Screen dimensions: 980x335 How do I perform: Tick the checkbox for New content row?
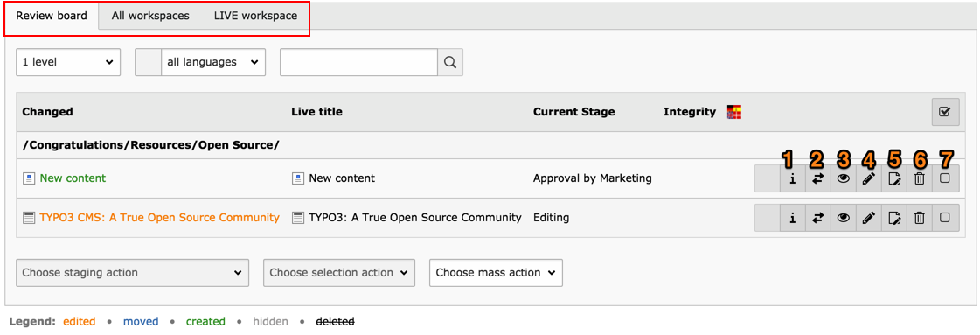945,178
